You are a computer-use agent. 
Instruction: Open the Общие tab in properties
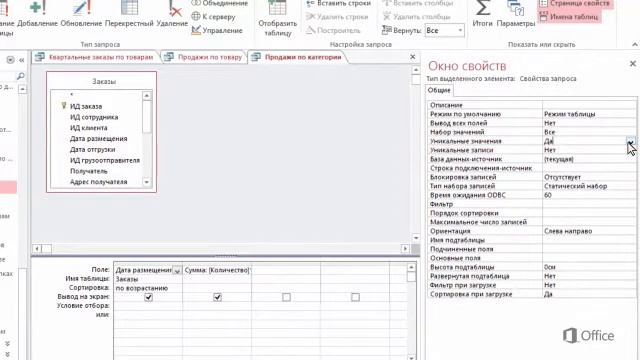(x=439, y=90)
